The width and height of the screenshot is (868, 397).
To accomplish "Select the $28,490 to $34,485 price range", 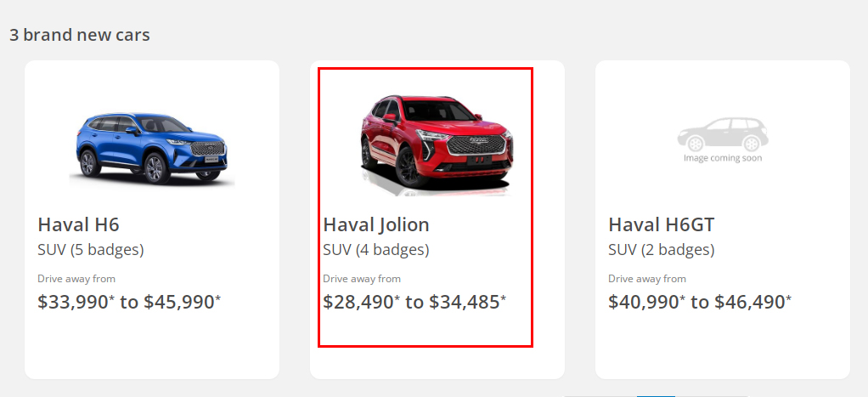I will (x=414, y=302).
